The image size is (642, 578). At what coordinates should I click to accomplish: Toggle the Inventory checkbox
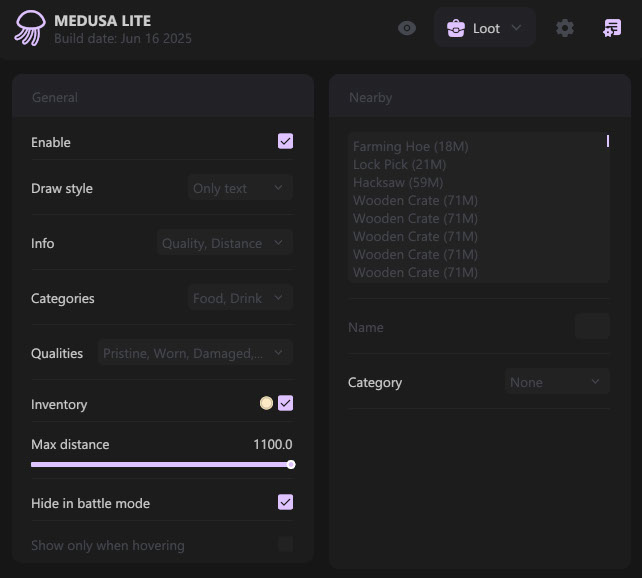[286, 403]
